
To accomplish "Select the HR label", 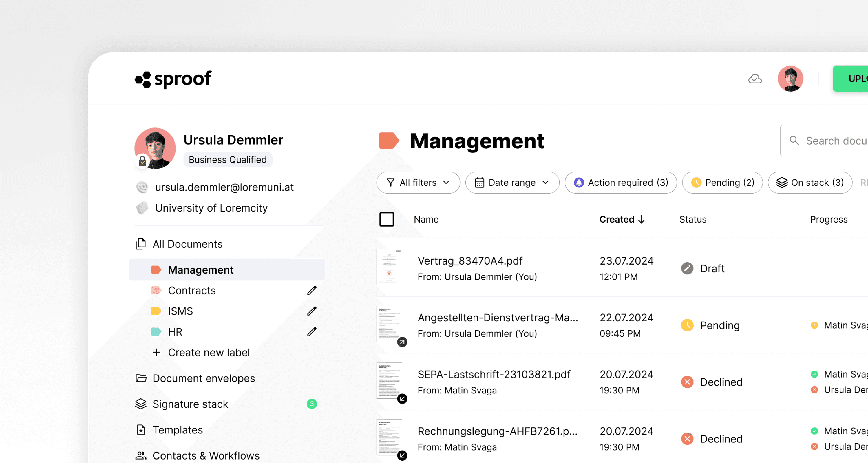I will point(175,331).
